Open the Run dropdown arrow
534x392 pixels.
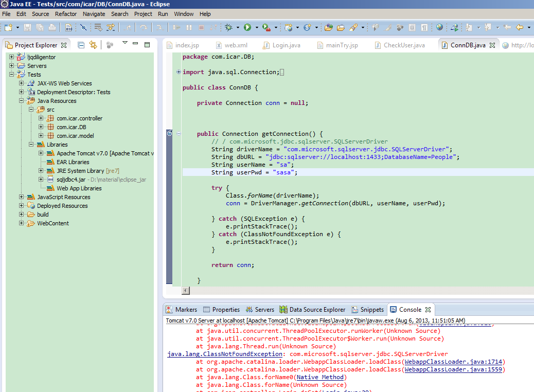[x=257, y=28]
